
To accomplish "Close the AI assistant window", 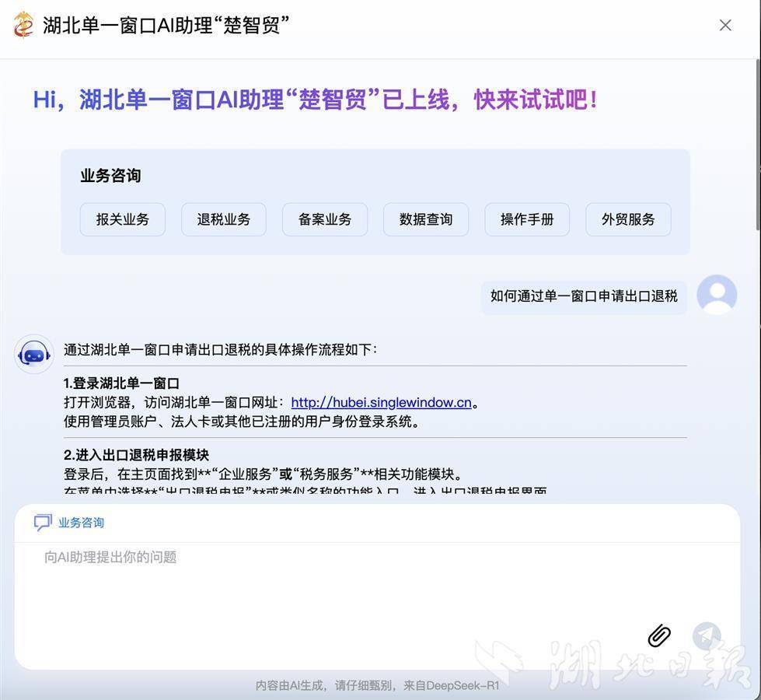I will pyautogui.click(x=725, y=25).
